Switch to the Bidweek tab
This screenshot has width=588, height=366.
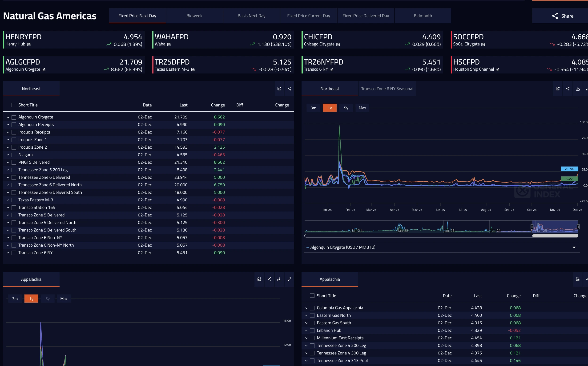[x=194, y=16]
